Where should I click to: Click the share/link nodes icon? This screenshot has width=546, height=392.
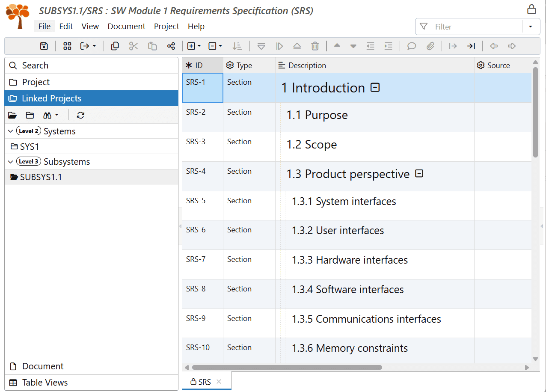point(171,46)
